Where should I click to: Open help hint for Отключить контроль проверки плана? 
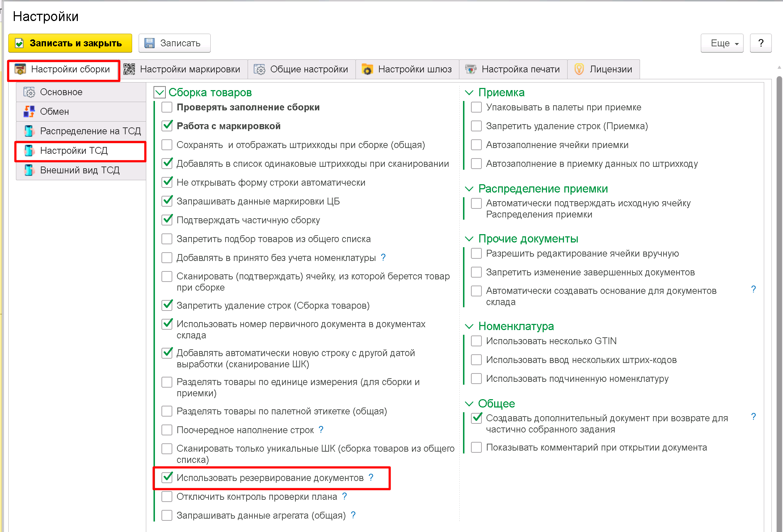coord(345,496)
